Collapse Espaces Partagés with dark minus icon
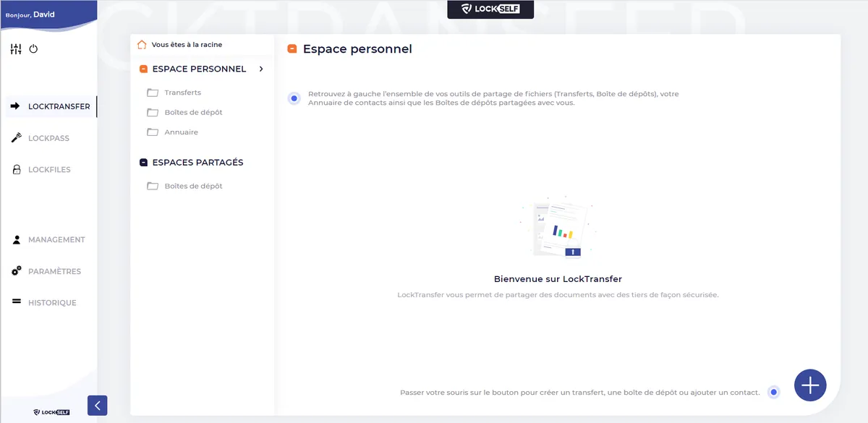The image size is (868, 423). (144, 163)
